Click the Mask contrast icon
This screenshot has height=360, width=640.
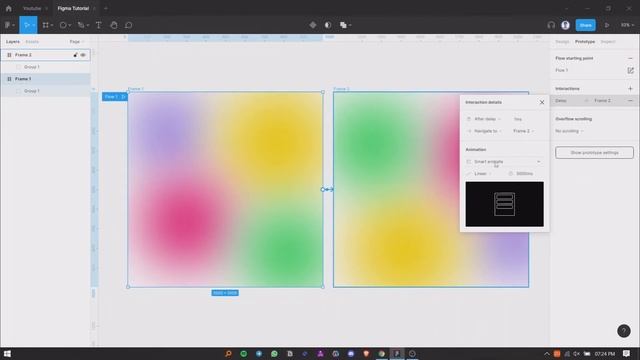[x=328, y=25]
